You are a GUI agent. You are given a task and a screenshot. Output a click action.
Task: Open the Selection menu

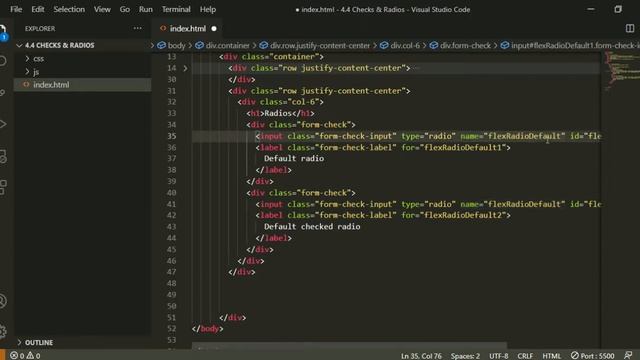[x=69, y=9]
